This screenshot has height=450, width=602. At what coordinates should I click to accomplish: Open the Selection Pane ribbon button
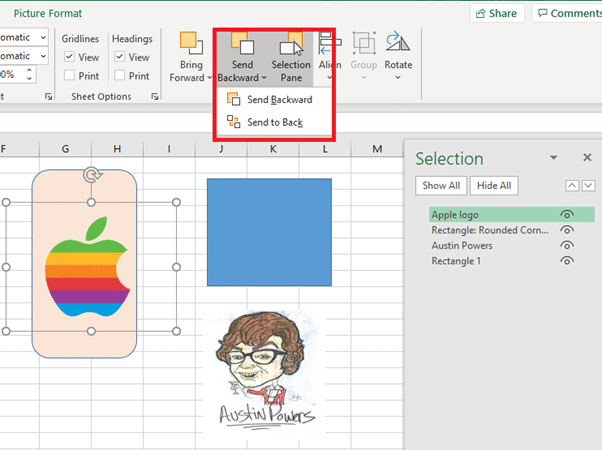coord(291,58)
